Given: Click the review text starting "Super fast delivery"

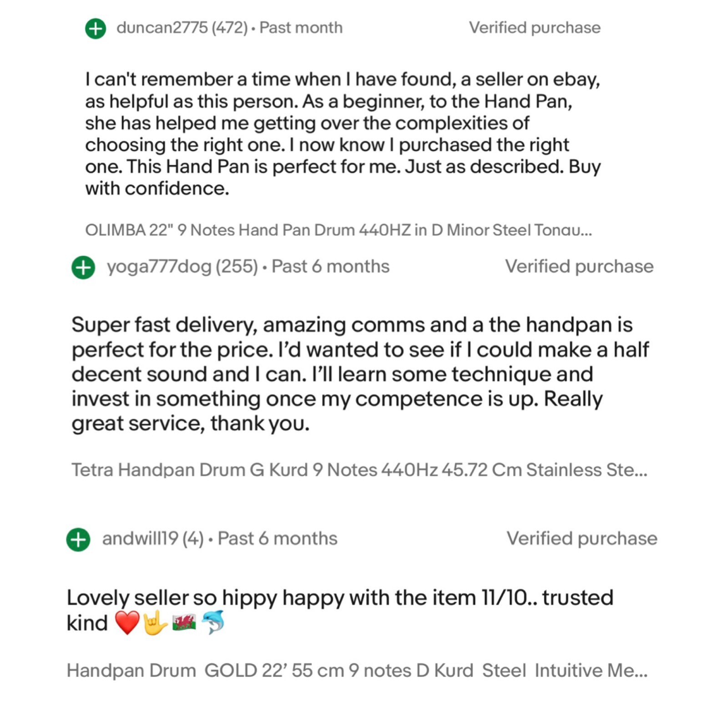Looking at the screenshot, I should pos(359,374).
